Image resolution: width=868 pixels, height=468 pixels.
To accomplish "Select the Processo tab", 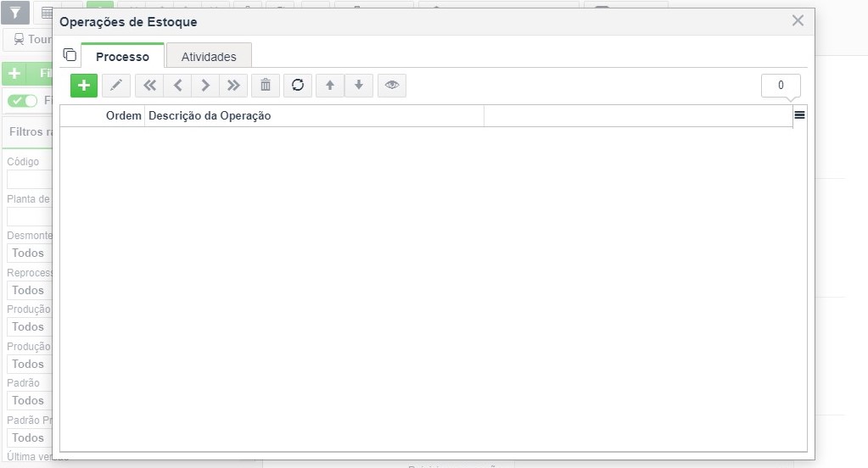I will [x=122, y=57].
